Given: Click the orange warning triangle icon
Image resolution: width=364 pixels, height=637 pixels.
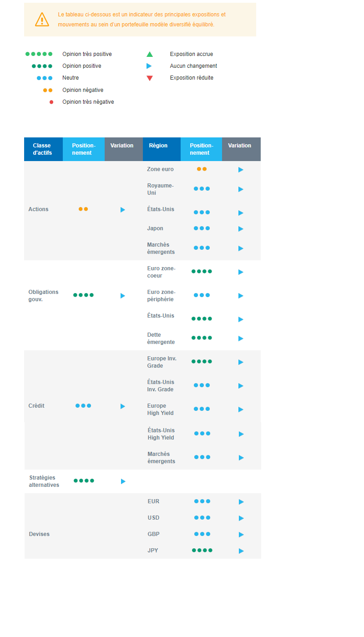Looking at the screenshot, I should pyautogui.click(x=42, y=20).
